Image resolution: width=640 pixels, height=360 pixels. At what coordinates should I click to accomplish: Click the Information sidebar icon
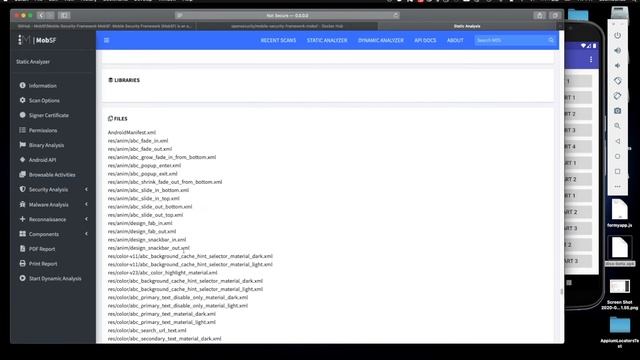tap(22, 85)
